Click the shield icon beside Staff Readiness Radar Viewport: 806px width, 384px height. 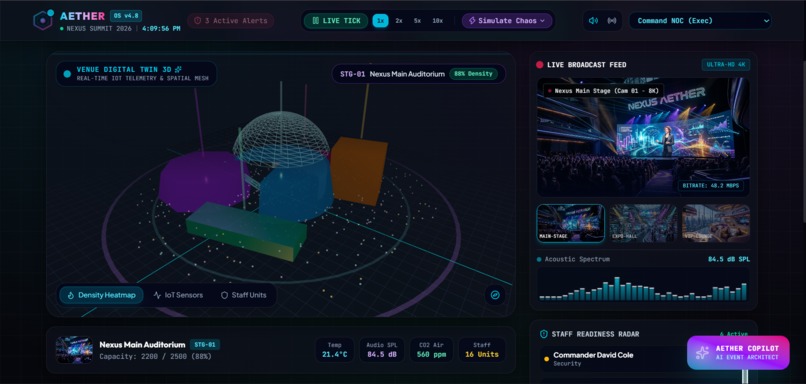543,334
